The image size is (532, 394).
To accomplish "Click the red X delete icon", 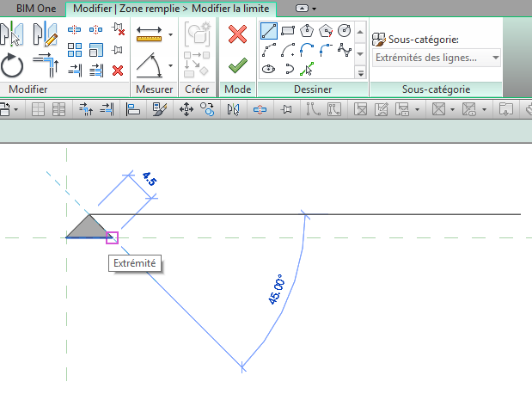I will click(x=118, y=70).
